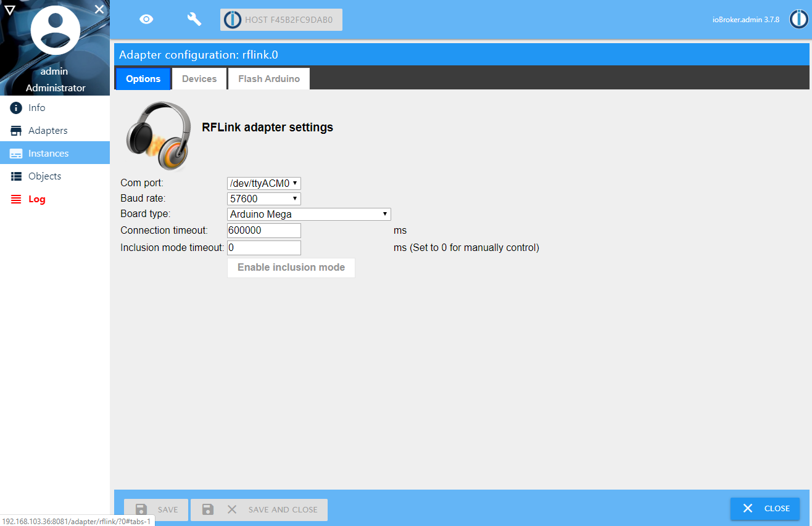Open Info from the sidebar
Viewport: 812px width, 526px height.
[36, 108]
